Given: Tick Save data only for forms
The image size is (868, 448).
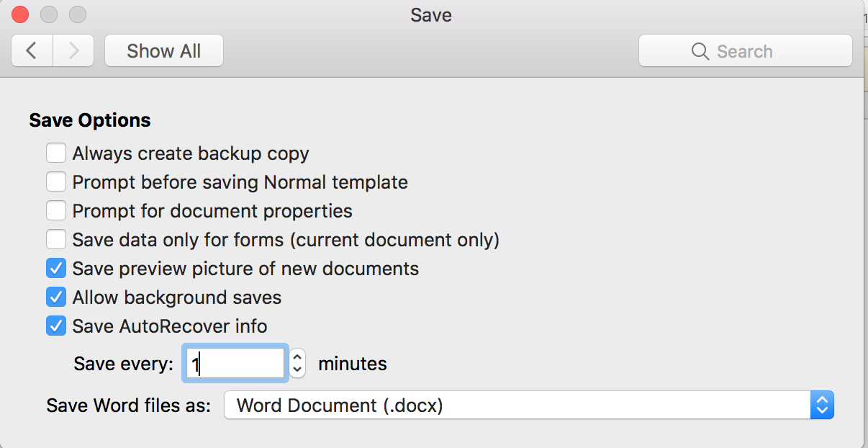Looking at the screenshot, I should pyautogui.click(x=56, y=239).
